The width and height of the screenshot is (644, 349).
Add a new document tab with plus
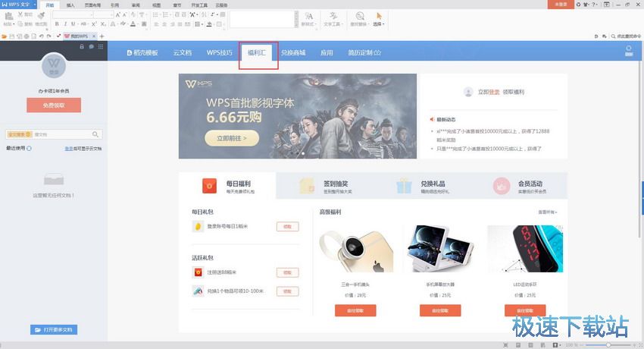tap(102, 36)
